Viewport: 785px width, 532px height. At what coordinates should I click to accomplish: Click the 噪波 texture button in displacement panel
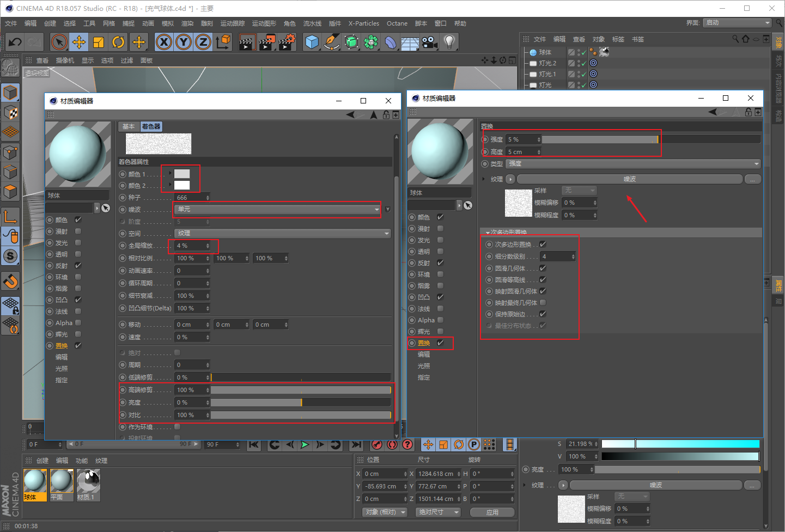click(x=629, y=179)
